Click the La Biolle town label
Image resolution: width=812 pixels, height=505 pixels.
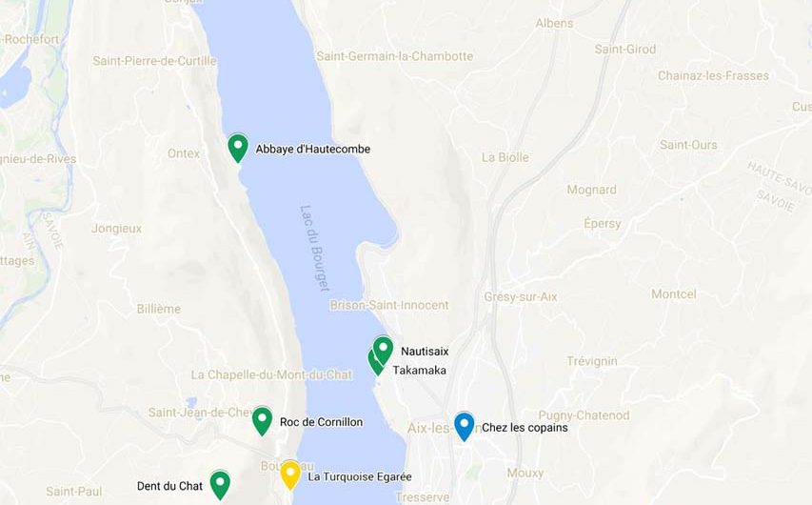505,157
